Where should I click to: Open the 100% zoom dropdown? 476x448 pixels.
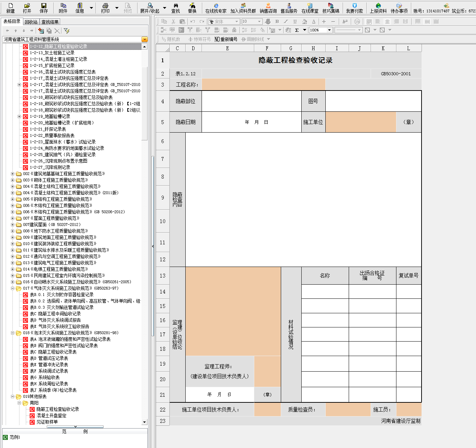[330, 30]
